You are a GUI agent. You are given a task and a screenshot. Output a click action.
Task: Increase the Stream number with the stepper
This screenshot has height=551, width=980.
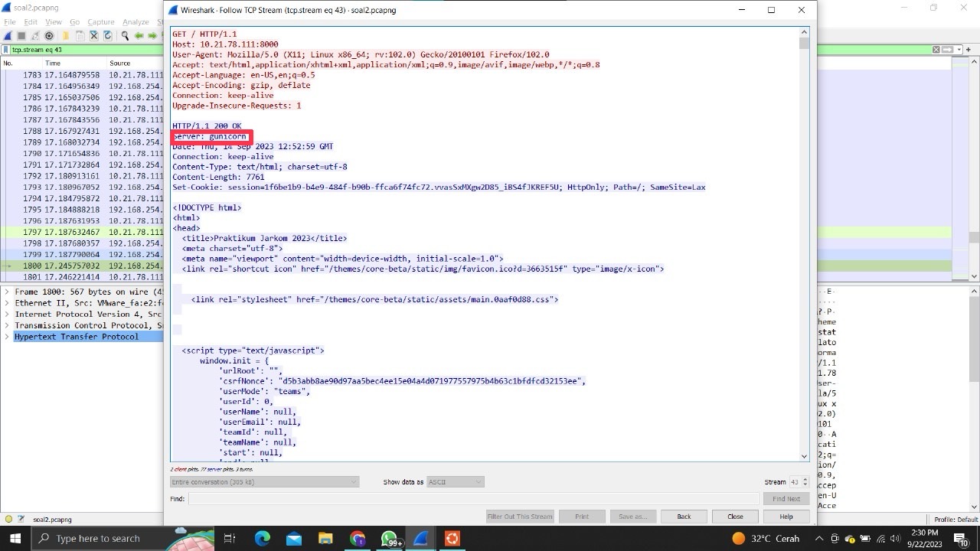(805, 479)
